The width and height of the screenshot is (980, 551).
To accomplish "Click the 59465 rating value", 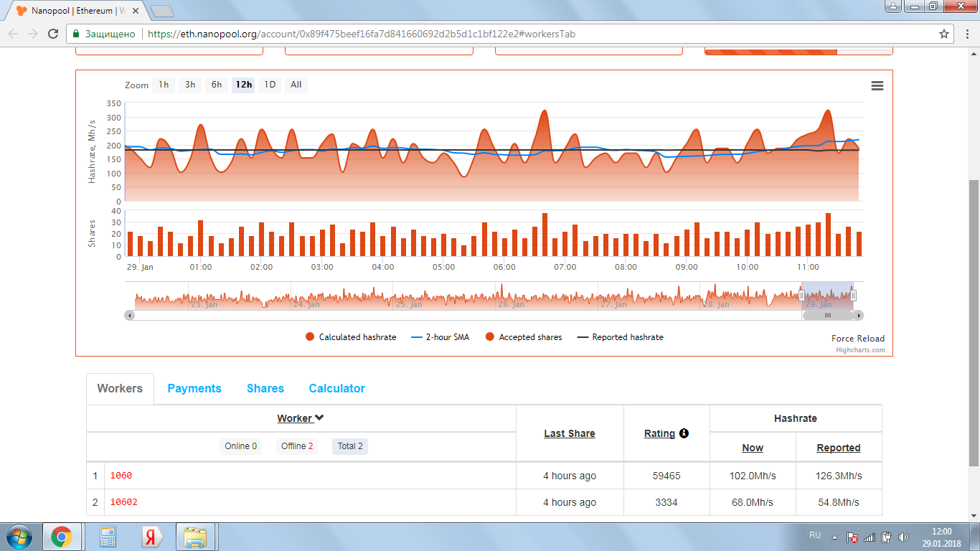I will click(666, 476).
